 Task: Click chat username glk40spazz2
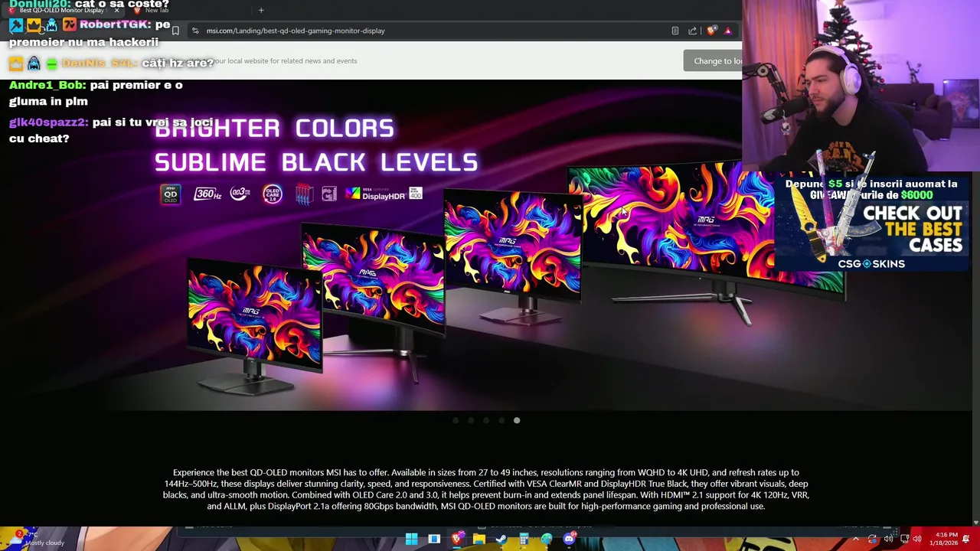tap(48, 122)
